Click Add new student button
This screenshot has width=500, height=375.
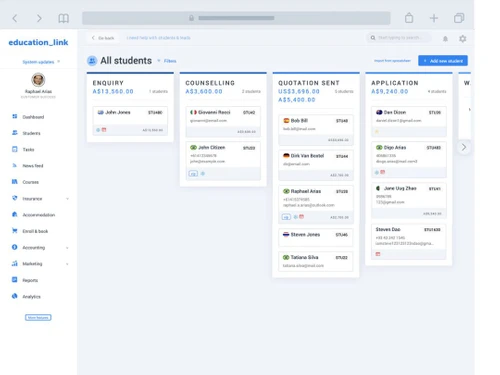[x=443, y=61]
